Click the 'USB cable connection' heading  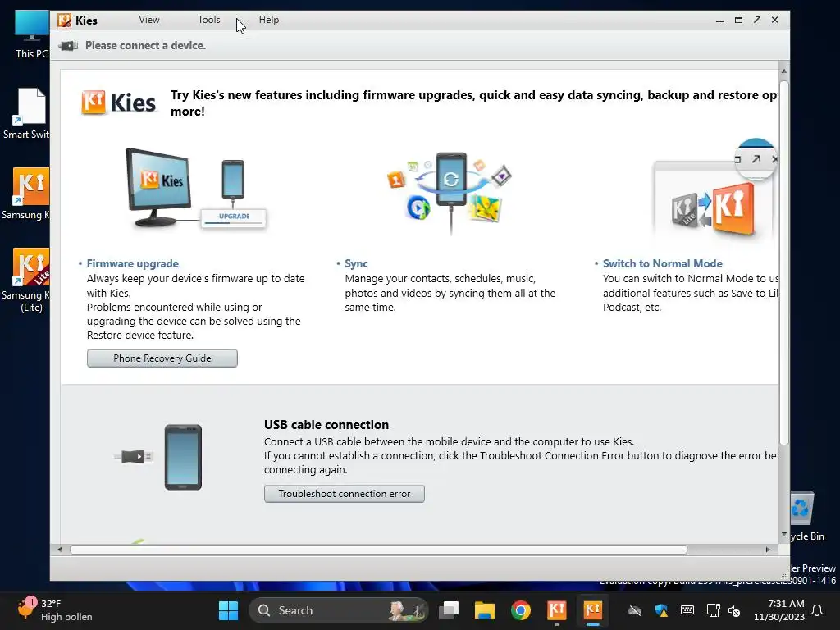coord(326,425)
